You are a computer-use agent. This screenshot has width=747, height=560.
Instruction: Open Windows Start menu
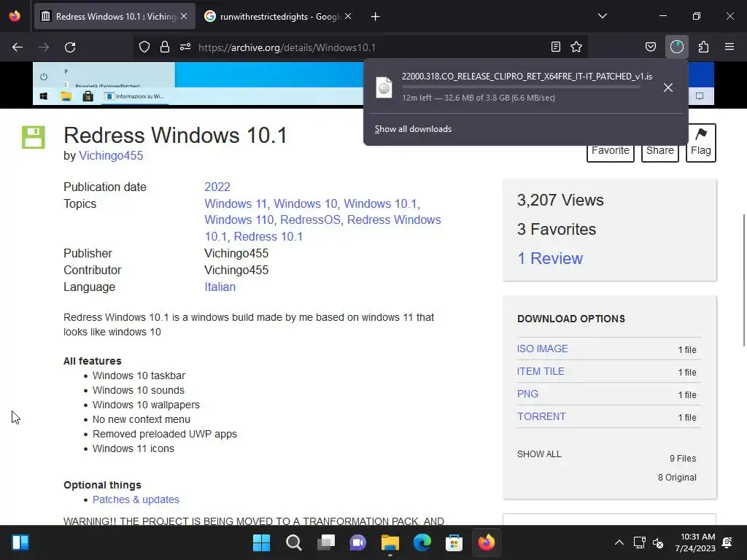(261, 542)
